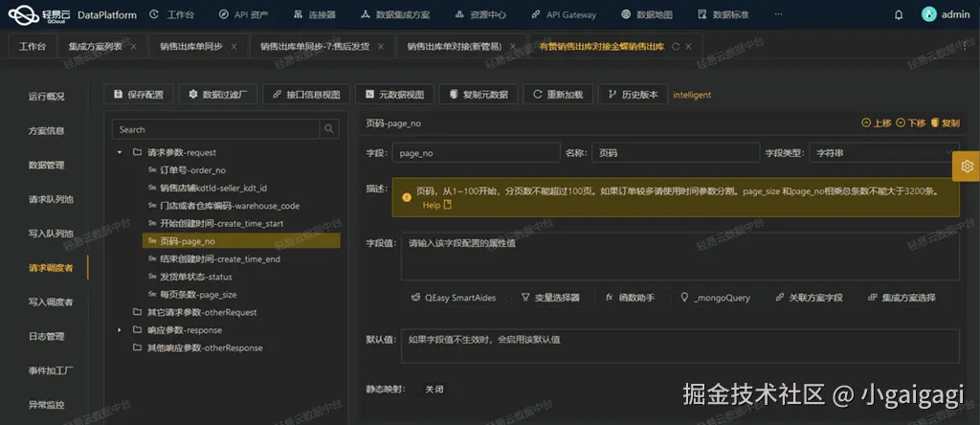Open 工作台 in top navigation
The width and height of the screenshot is (980, 425).
173,14
